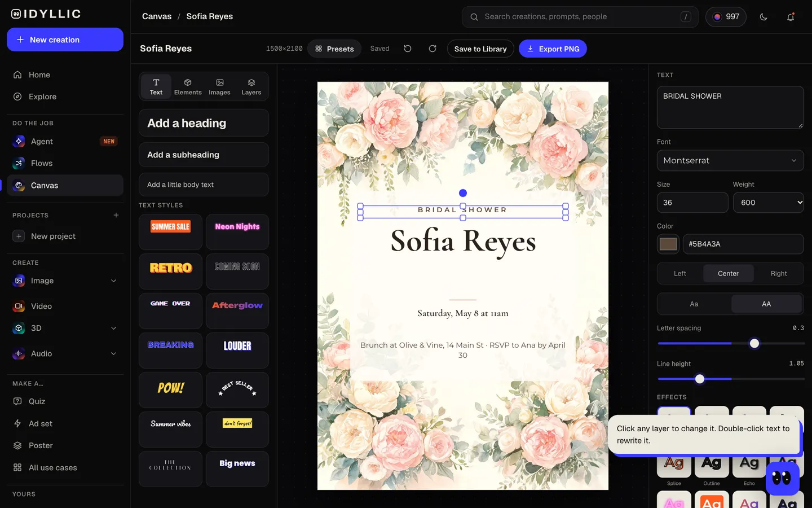
Task: Open the Video creator
Action: pyautogui.click(x=65, y=306)
